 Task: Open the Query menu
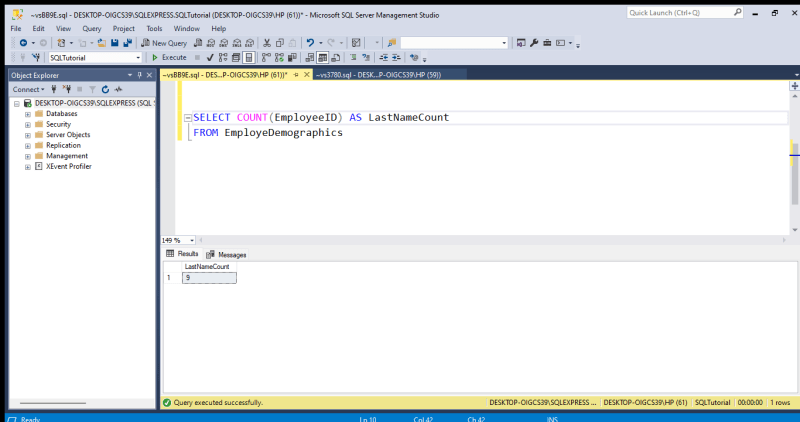[x=92, y=29]
